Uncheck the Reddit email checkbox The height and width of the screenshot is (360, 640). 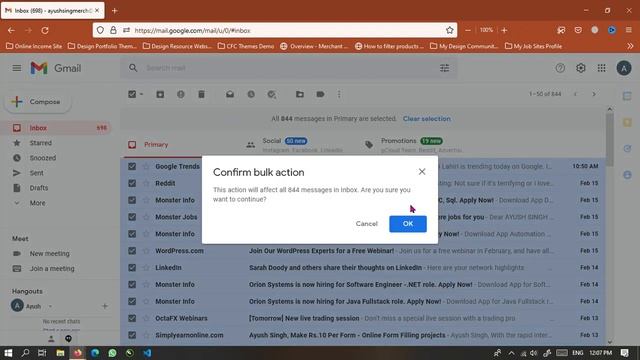coord(132,183)
